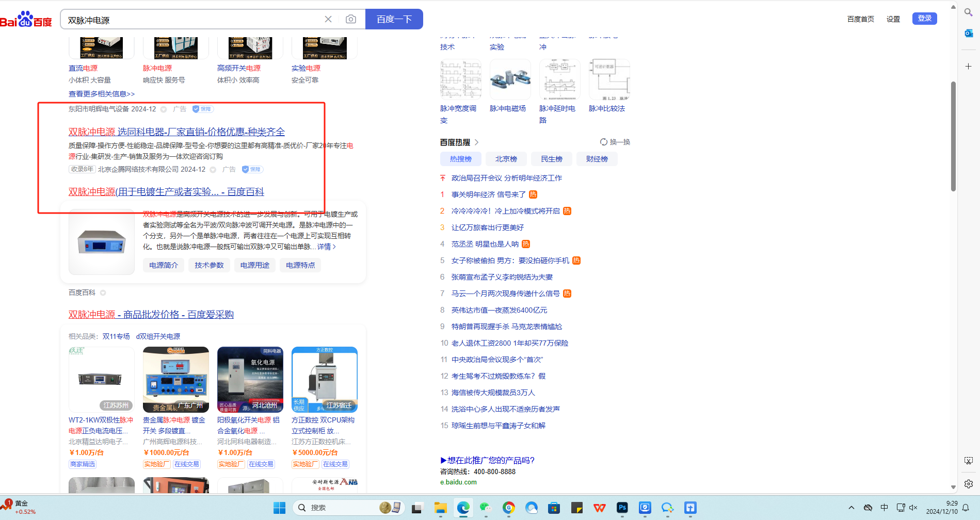980x520 pixels.
Task: Open WeChat from the taskbar
Action: [485, 508]
